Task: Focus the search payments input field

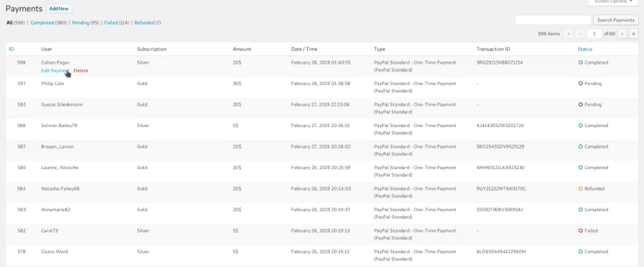Action: coord(553,20)
